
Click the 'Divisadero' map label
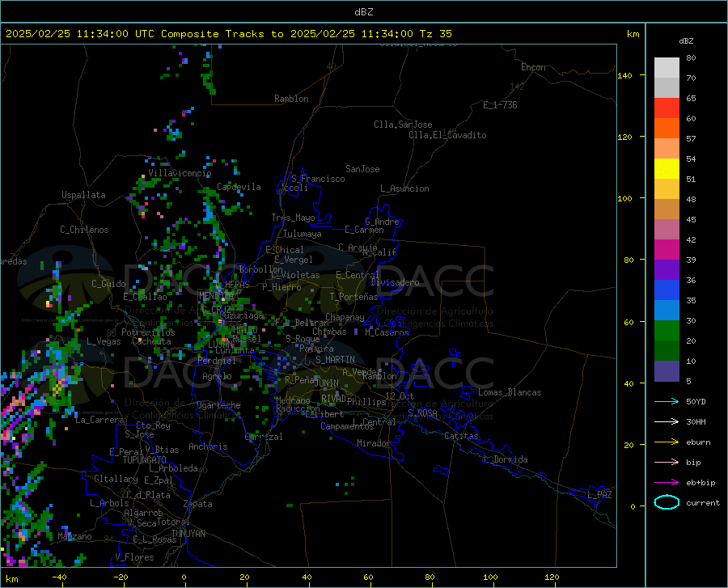pos(395,282)
